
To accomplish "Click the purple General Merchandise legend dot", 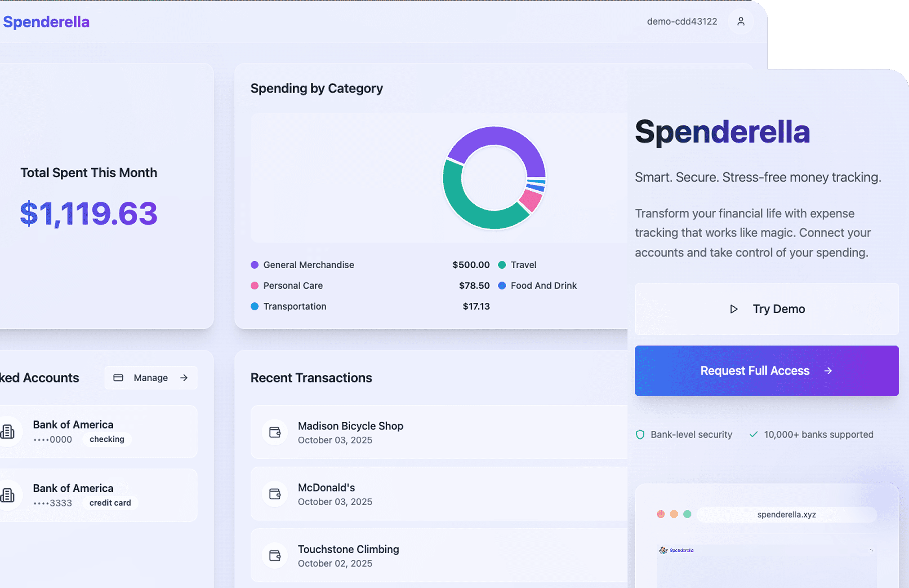I will coord(255,265).
